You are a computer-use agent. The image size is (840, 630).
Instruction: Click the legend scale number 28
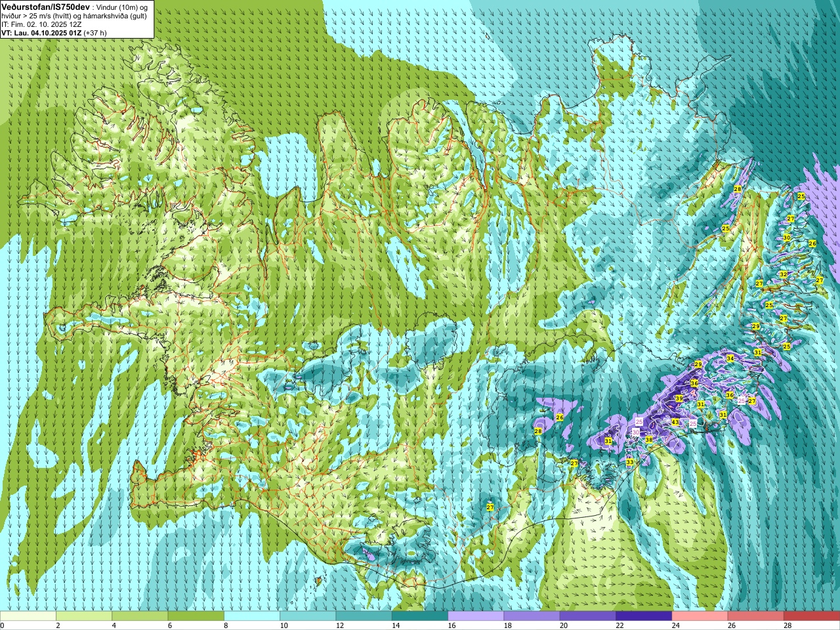(x=787, y=625)
